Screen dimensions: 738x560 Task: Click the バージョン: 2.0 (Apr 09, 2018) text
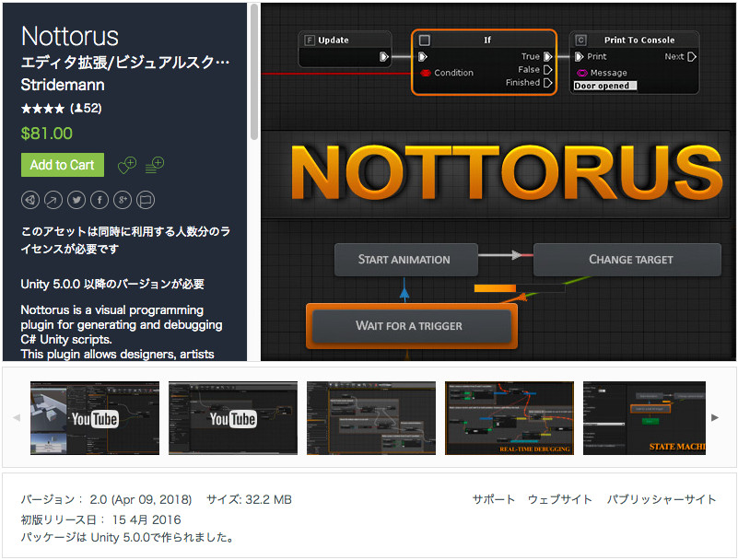(x=106, y=499)
